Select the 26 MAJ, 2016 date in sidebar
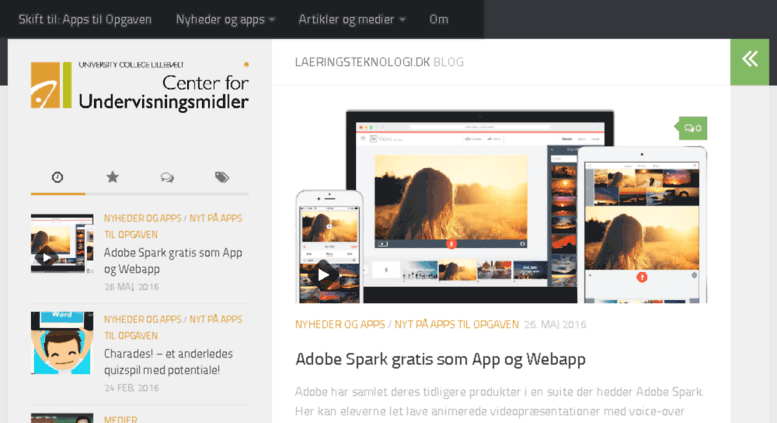This screenshot has height=423, width=777. click(131, 287)
